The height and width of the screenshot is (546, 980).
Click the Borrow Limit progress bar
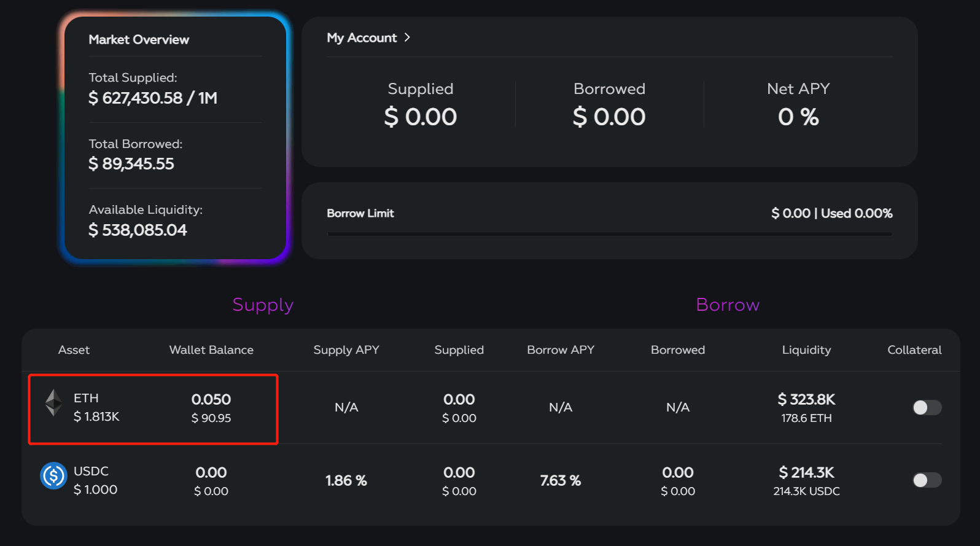click(610, 234)
